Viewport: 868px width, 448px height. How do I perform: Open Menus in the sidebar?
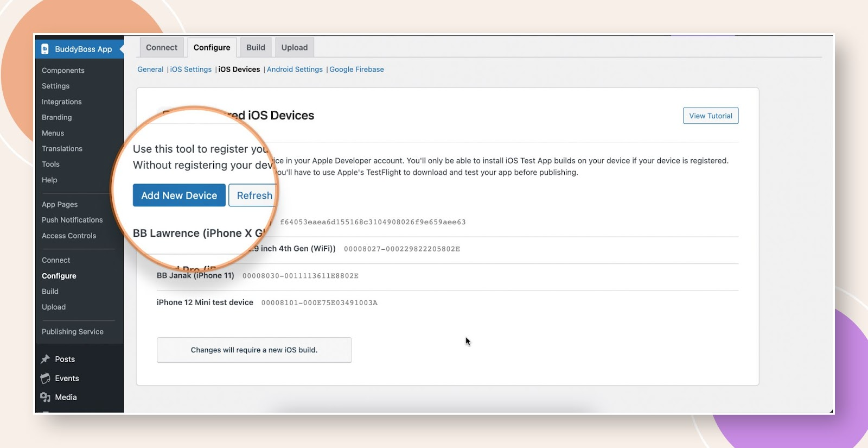53,133
